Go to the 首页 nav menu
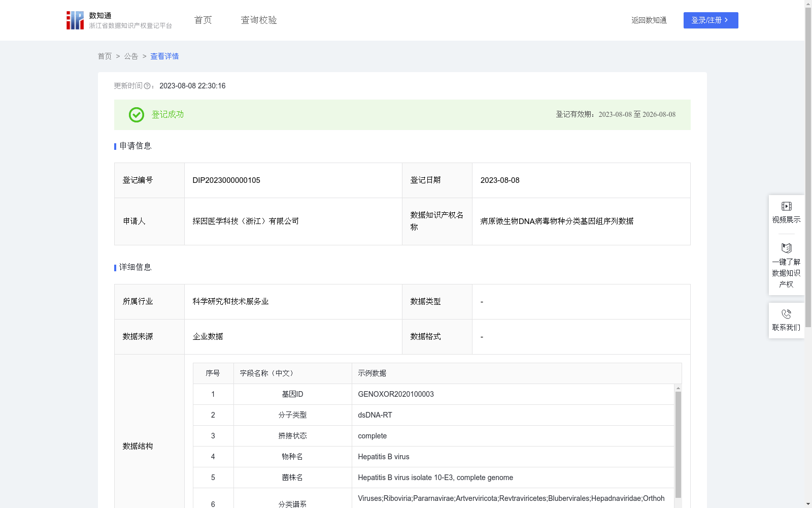The width and height of the screenshot is (812, 508). tap(203, 20)
